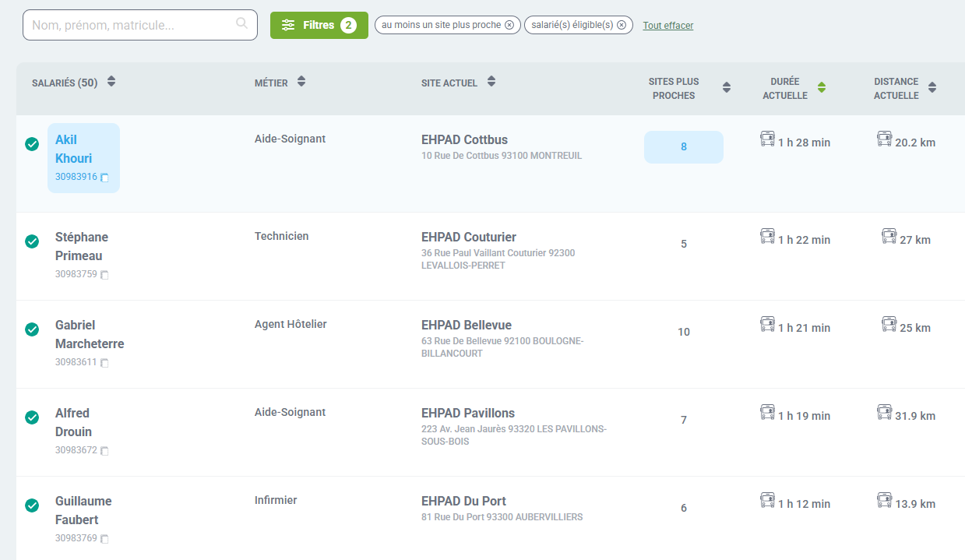Click the 5 closer sites count for Primeau
The height and width of the screenshot is (560, 965).
(x=684, y=244)
